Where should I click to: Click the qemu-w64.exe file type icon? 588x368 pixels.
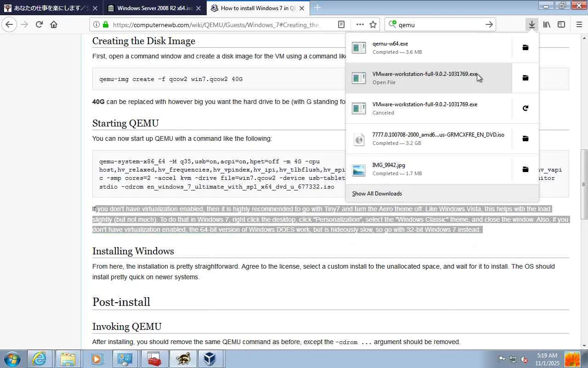coord(359,47)
